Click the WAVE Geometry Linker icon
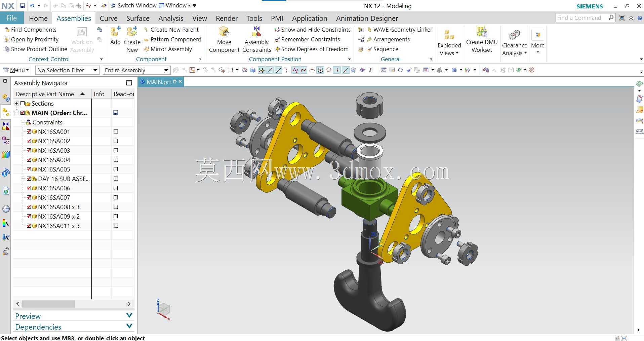 [369, 30]
